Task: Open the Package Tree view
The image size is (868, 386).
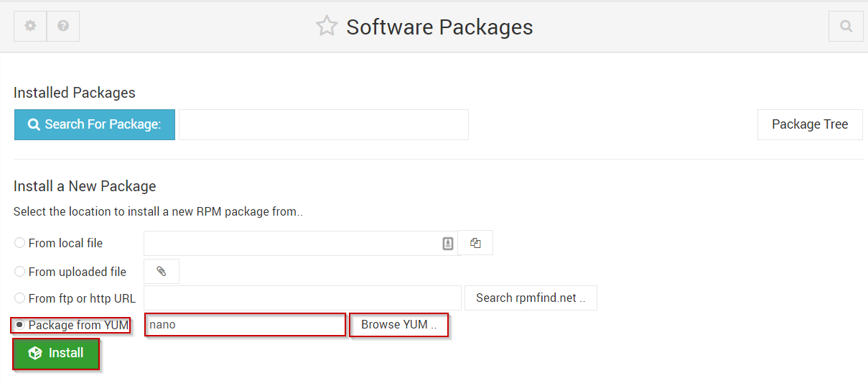Action: click(810, 124)
